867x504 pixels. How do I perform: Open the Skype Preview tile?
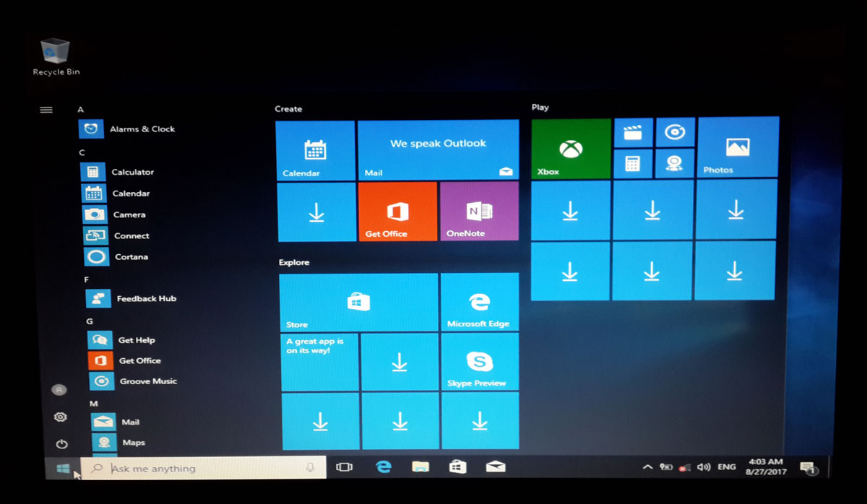[x=480, y=361]
